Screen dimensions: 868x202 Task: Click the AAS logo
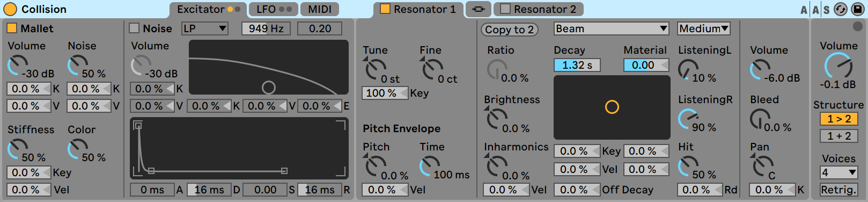pos(815,10)
